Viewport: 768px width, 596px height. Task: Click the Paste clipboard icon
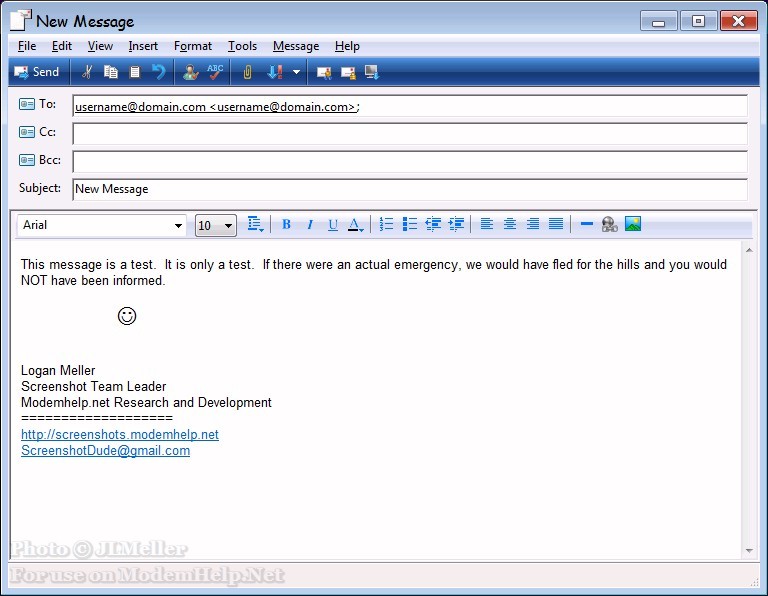click(134, 72)
